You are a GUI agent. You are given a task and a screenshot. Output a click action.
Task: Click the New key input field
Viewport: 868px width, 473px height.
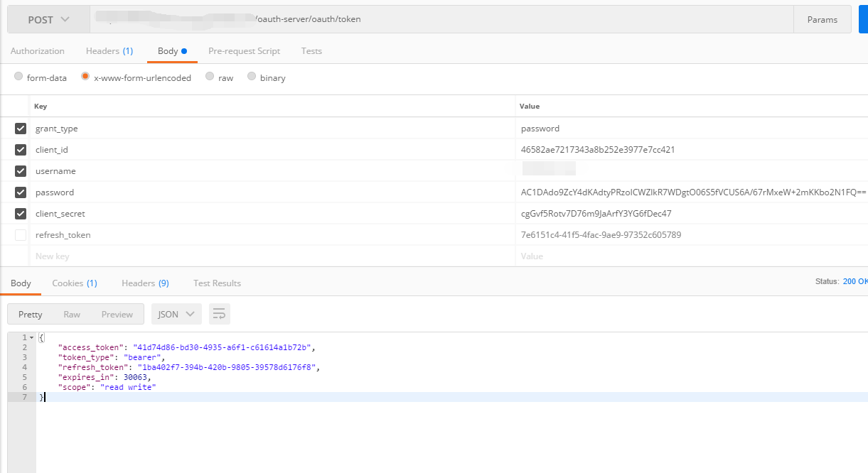click(x=270, y=256)
